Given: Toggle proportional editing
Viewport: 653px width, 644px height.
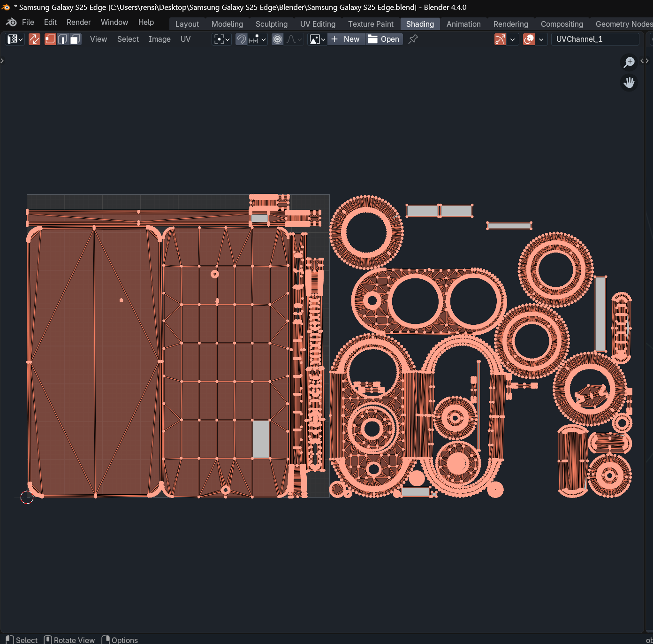Looking at the screenshot, I should click(278, 39).
